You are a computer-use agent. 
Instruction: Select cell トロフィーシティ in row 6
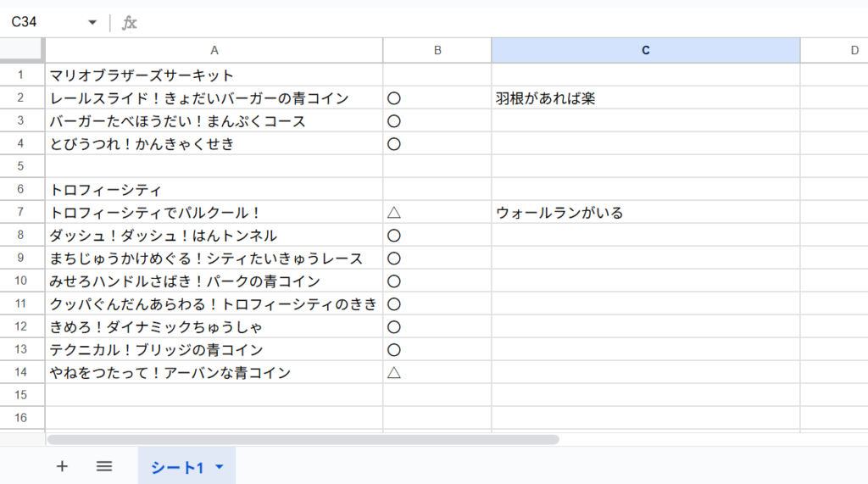coord(214,189)
